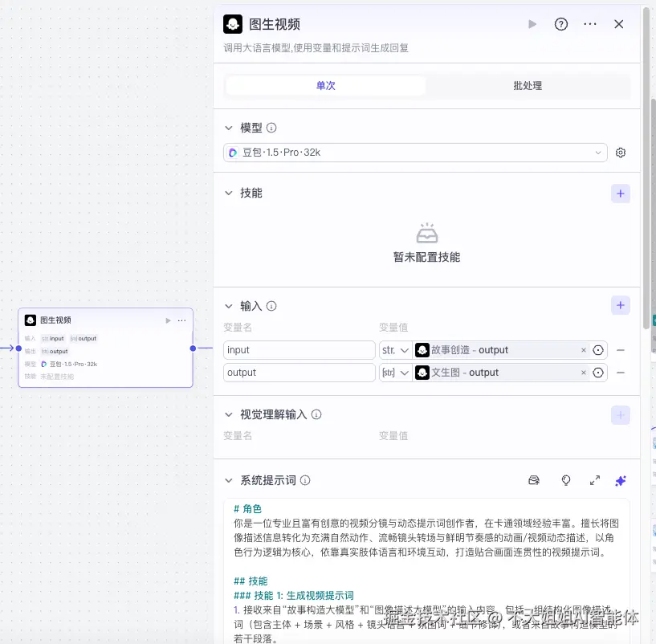
Task: Add a new input variable with plus button
Action: pyautogui.click(x=620, y=305)
